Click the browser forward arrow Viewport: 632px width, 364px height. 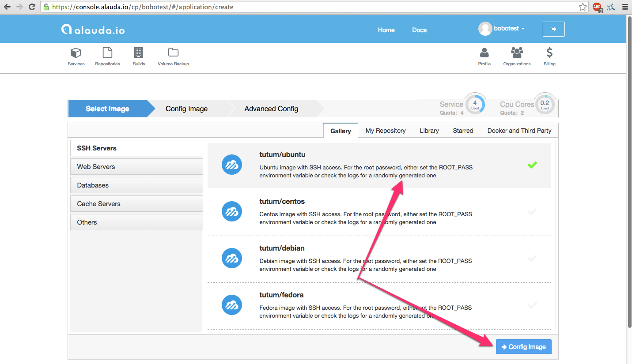click(x=19, y=7)
